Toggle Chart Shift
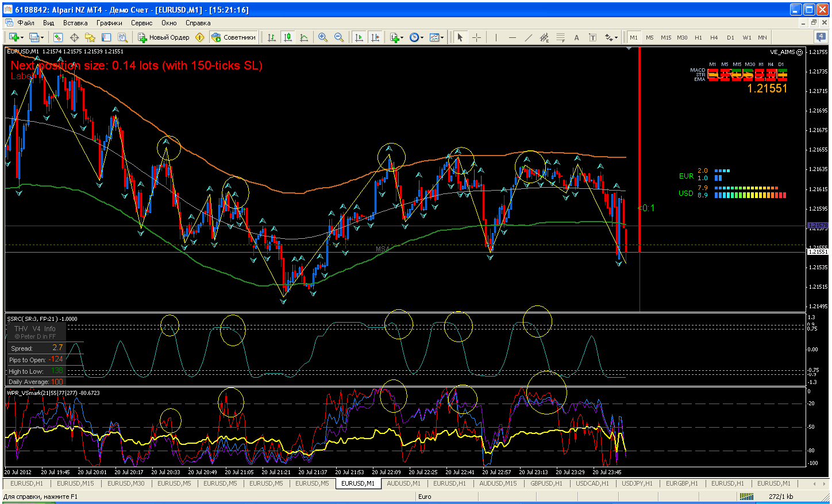Image resolution: width=832 pixels, height=504 pixels. coord(375,37)
